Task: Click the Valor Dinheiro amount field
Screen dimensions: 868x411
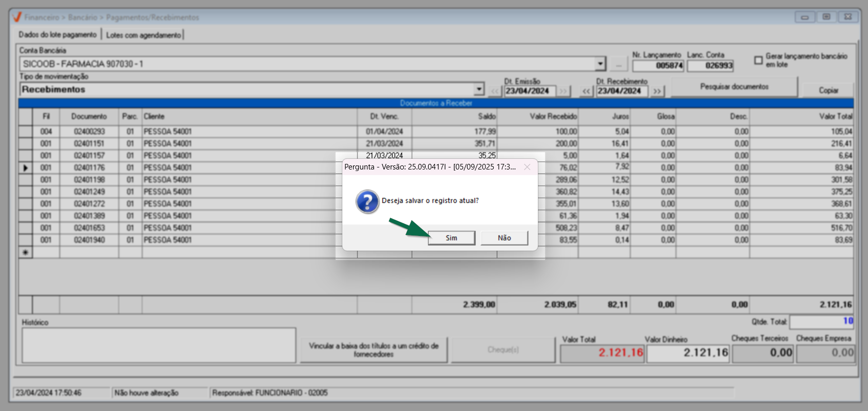Action: point(688,353)
